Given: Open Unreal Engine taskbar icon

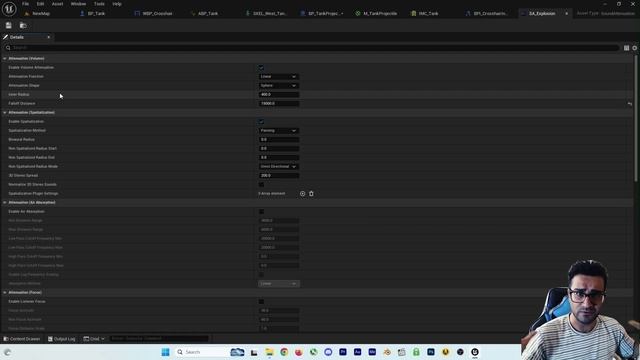Looking at the screenshot, I should [475, 352].
